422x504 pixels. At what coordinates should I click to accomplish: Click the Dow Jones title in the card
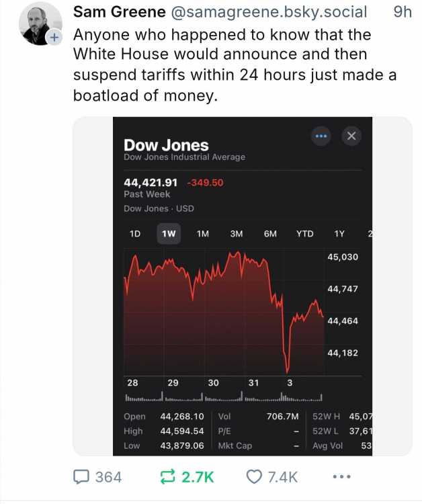166,145
